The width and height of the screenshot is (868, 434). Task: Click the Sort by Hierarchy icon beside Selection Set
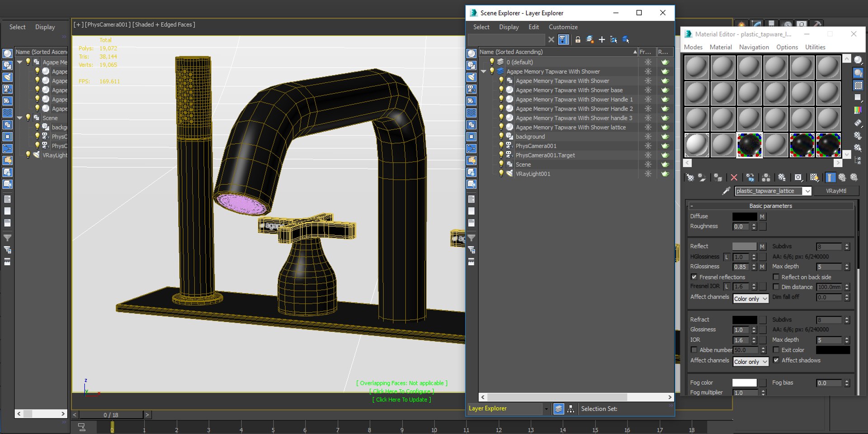pos(571,409)
